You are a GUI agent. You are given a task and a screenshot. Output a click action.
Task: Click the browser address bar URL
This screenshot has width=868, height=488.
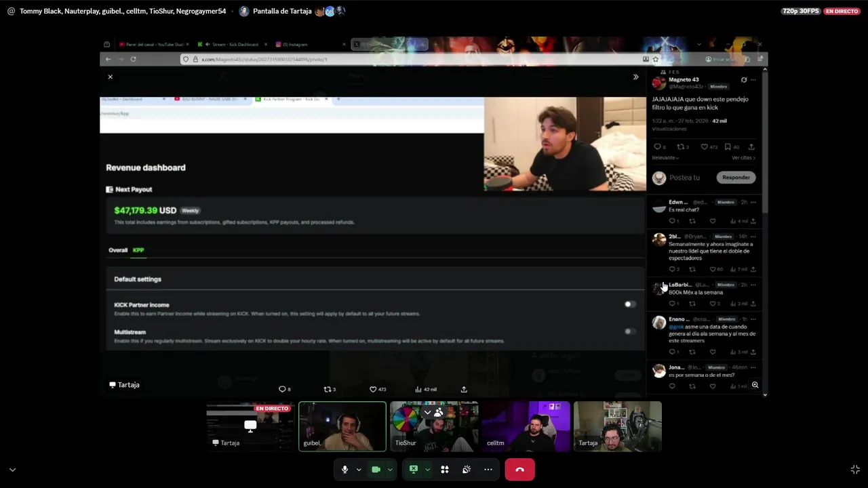tap(264, 59)
